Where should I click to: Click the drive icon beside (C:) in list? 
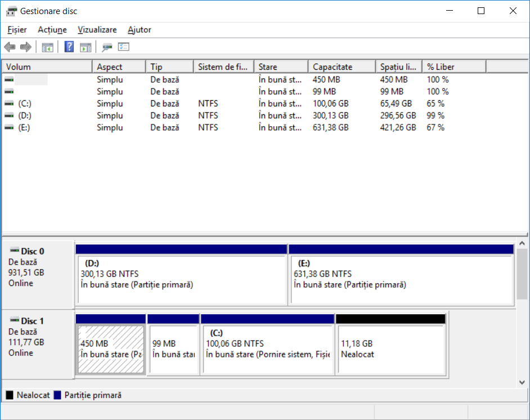(x=9, y=104)
